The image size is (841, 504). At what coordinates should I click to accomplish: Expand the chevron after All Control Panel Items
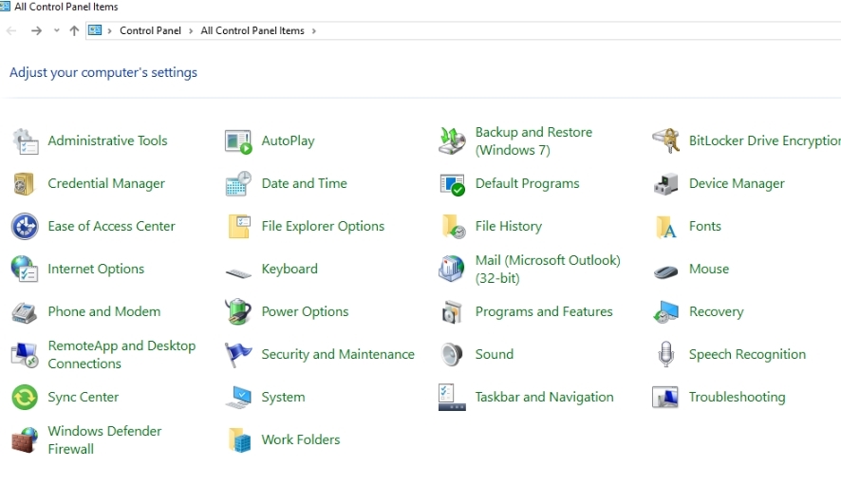pos(314,31)
